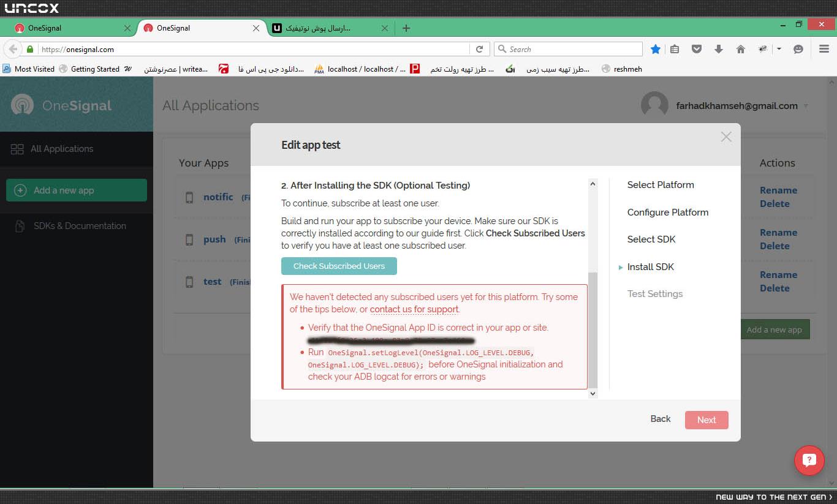Click Rename for the notific app
Viewport: 837px width, 504px height.
[x=778, y=190]
